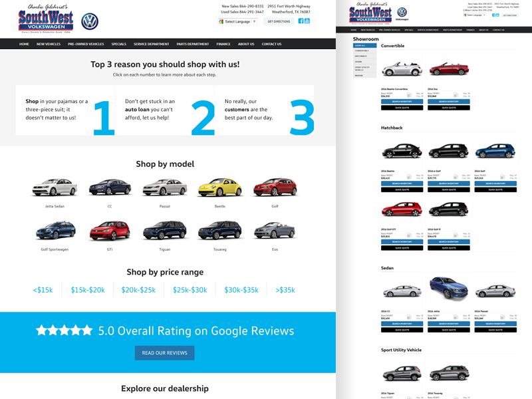Select the CC model car image
Image resolution: width=532 pixels, height=399 pixels.
coord(110,188)
